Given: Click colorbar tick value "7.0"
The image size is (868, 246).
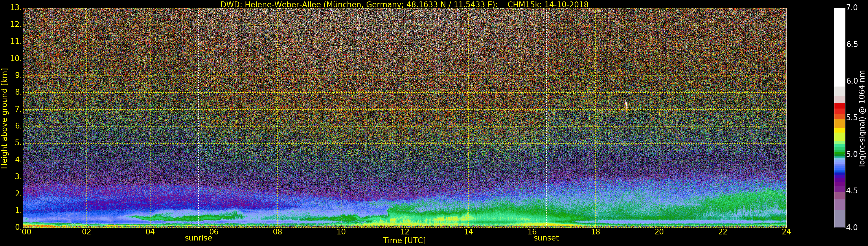Looking at the screenshot, I should 852,8.
